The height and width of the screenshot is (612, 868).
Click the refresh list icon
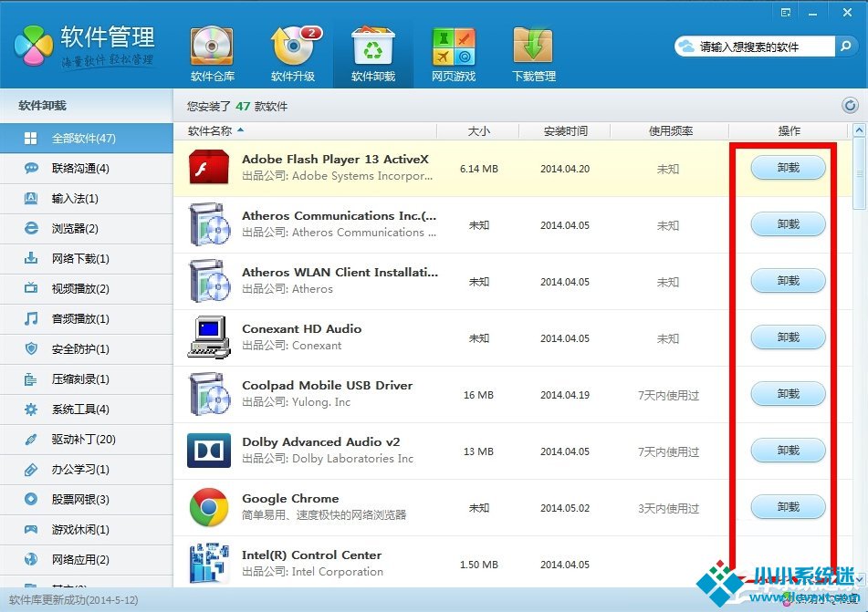(x=850, y=105)
